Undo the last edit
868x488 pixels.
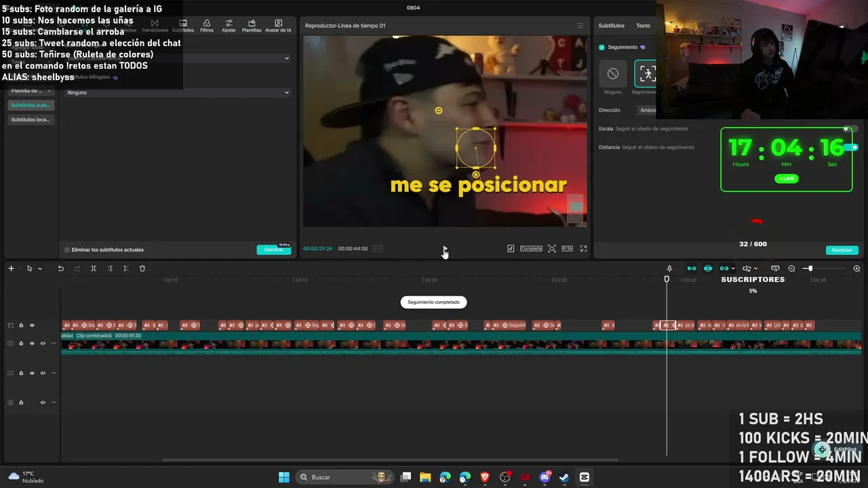click(x=60, y=268)
